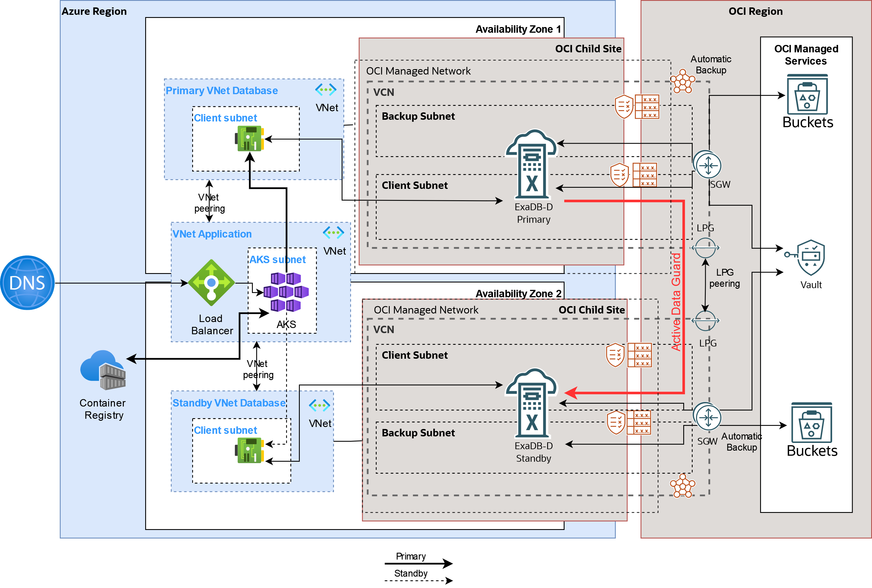Click the primary Backup Subnet label
This screenshot has width=872, height=588.
[x=418, y=116]
